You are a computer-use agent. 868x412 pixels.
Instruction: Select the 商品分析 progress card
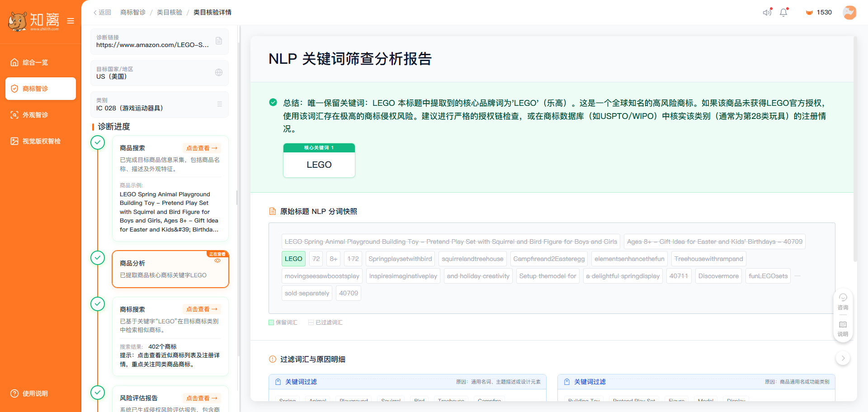(x=170, y=269)
